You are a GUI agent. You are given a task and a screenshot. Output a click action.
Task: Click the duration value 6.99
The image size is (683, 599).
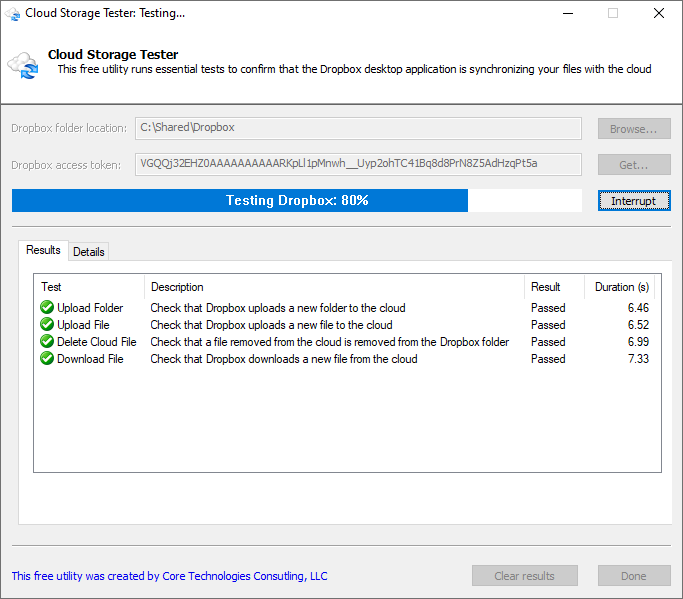pos(638,342)
